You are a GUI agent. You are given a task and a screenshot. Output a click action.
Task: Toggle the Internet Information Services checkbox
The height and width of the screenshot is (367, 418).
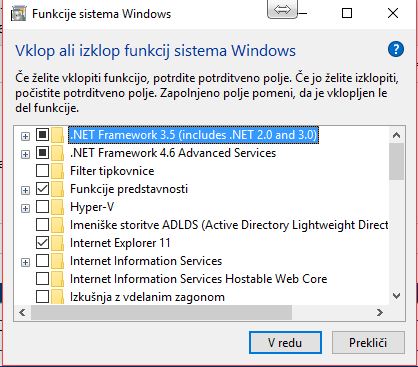coord(42,261)
